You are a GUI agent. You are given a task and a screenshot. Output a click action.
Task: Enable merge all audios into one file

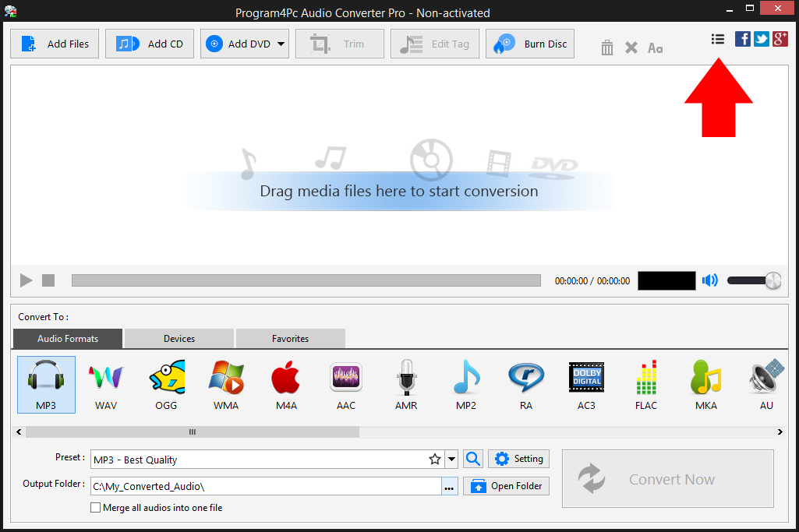click(x=95, y=507)
